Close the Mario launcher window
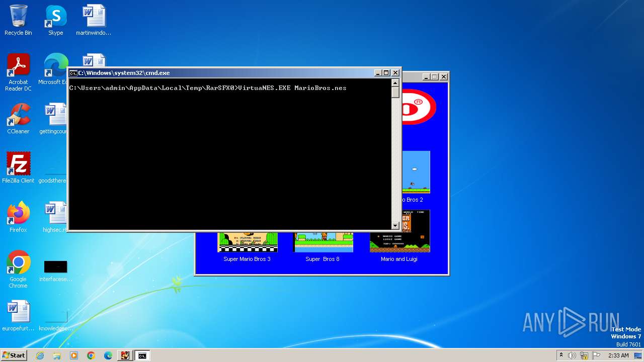Screen dimensions: 644x362 tap(444, 77)
